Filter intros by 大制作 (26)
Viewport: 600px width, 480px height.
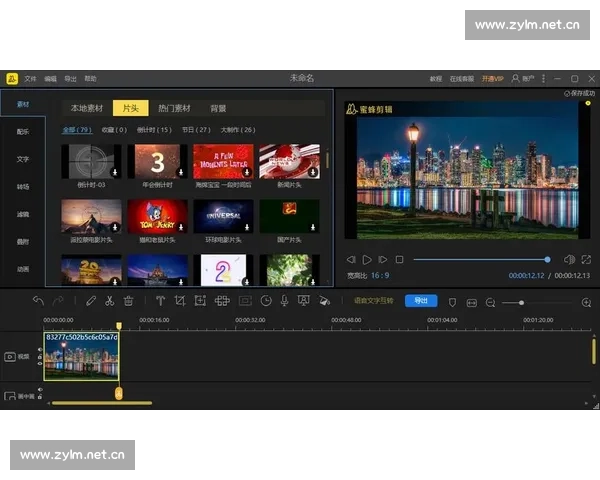click(238, 130)
